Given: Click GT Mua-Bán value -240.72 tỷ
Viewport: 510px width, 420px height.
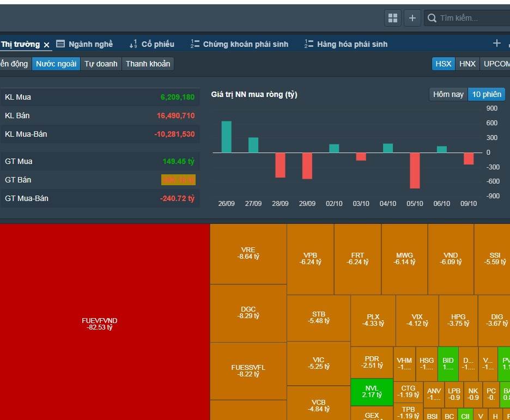Looking at the screenshot, I should click(x=177, y=198).
